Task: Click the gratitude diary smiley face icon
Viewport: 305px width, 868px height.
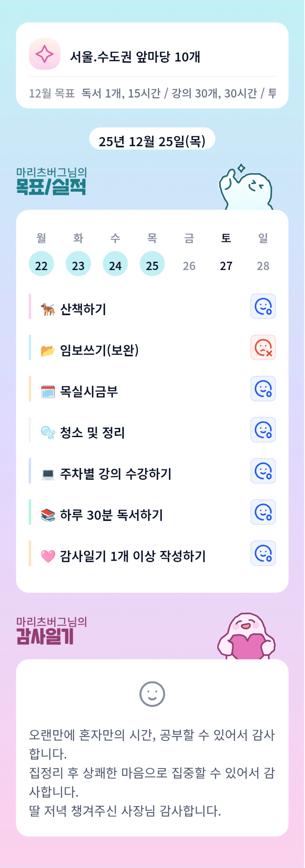Action: 152,694
